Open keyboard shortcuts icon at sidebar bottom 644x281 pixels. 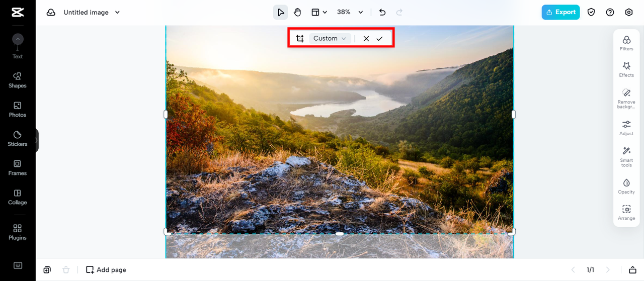(x=18, y=265)
